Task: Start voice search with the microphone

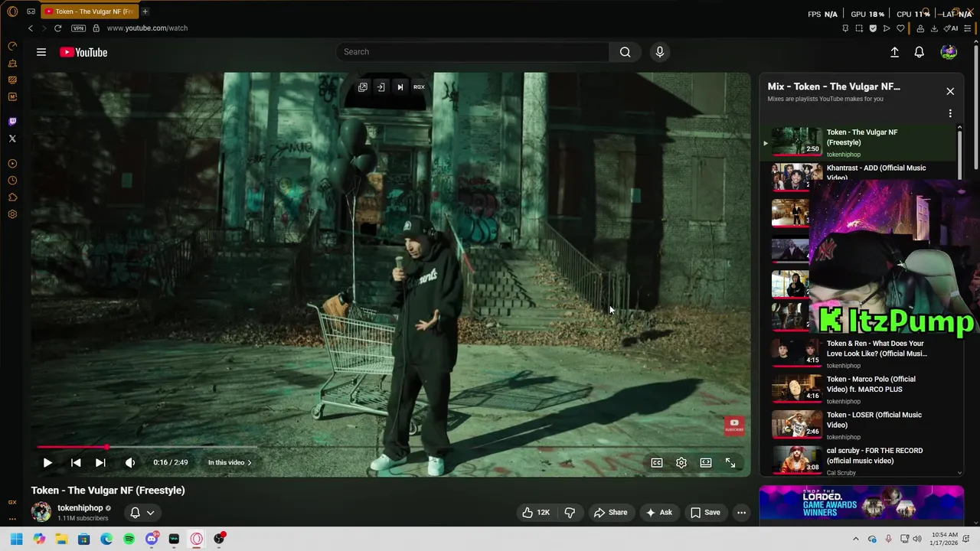Action: point(660,52)
